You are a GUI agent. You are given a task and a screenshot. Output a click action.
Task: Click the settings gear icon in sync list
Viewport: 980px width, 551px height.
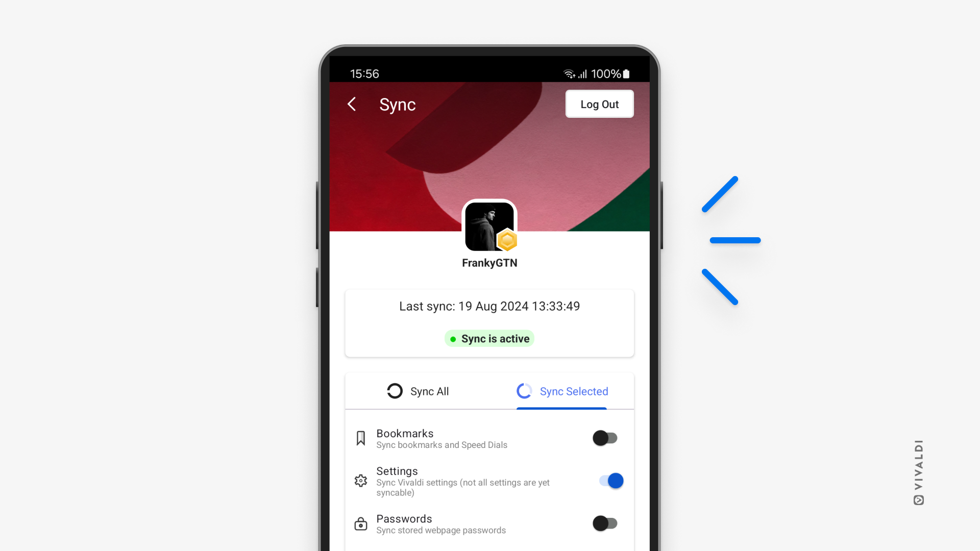click(361, 481)
